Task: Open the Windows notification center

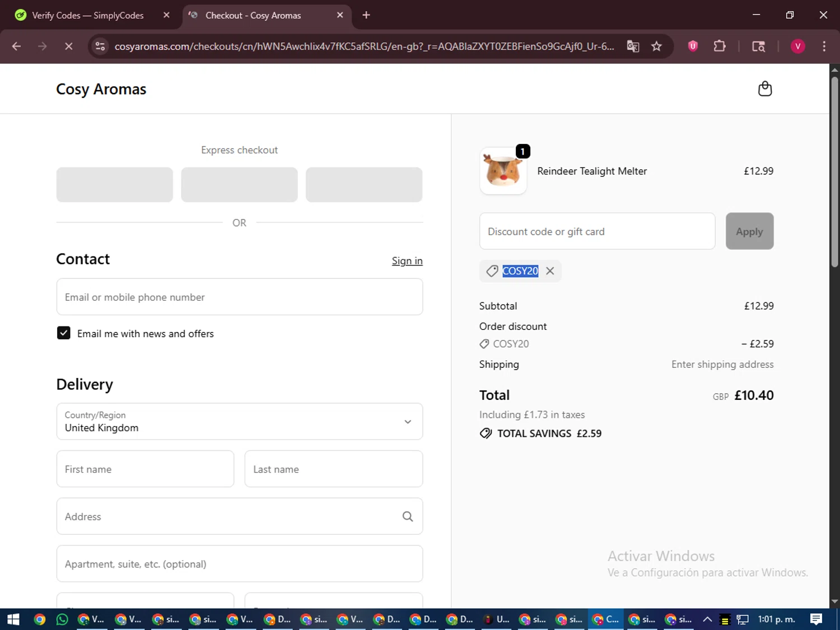Action: pyautogui.click(x=816, y=619)
